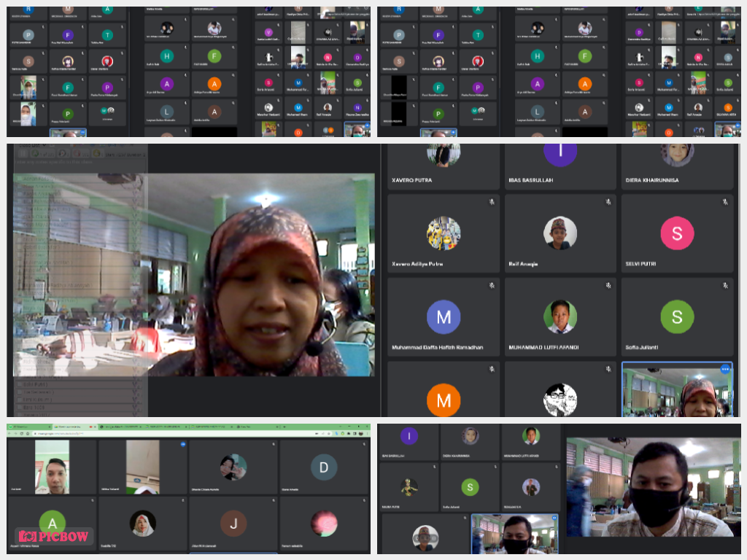This screenshot has width=747, height=560.
Task: Click the blue D avatar in bottom-left meeting
Action: coord(324,467)
